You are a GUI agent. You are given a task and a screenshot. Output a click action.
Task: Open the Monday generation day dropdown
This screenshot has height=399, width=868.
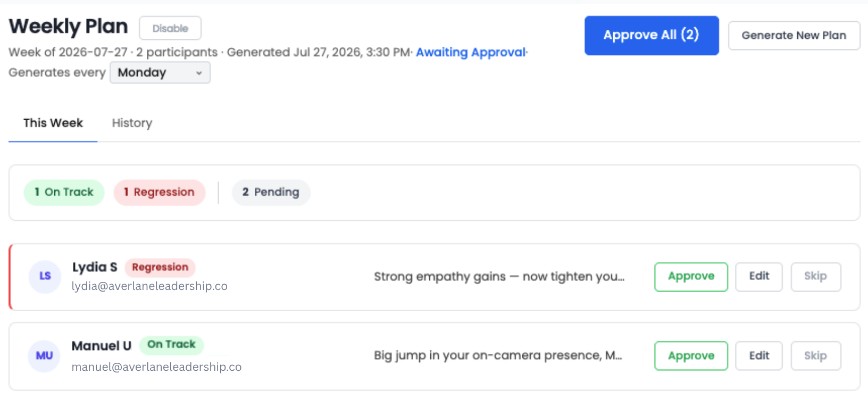tap(160, 72)
